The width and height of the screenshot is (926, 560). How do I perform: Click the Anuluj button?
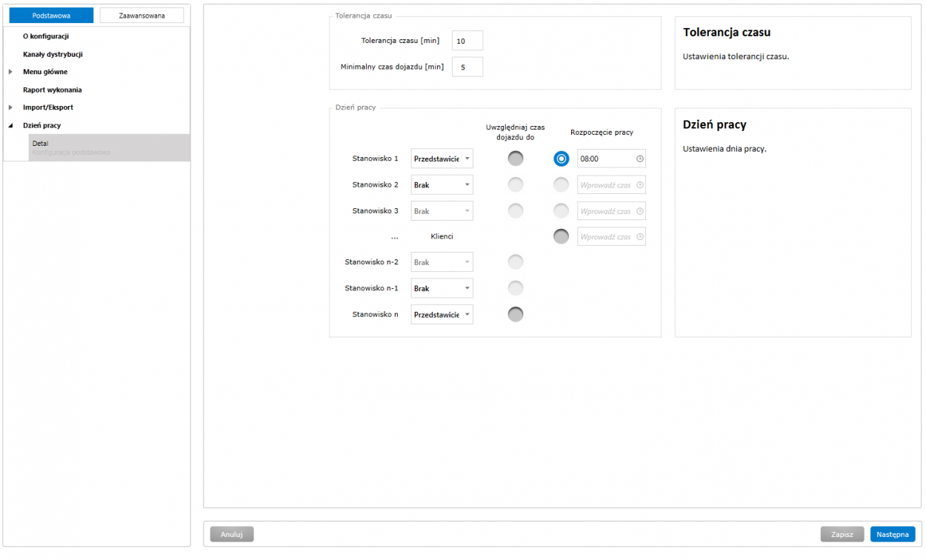(x=232, y=534)
